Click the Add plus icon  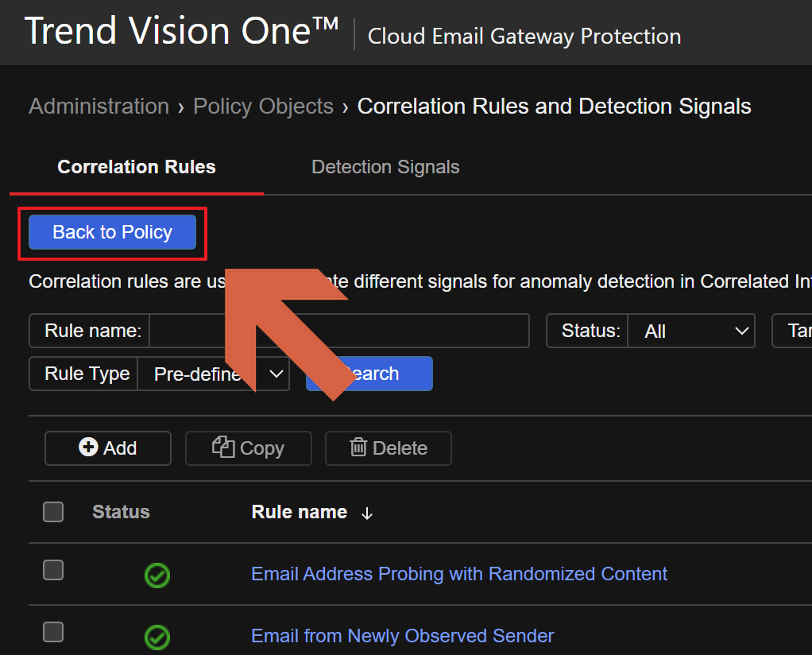[x=88, y=448]
